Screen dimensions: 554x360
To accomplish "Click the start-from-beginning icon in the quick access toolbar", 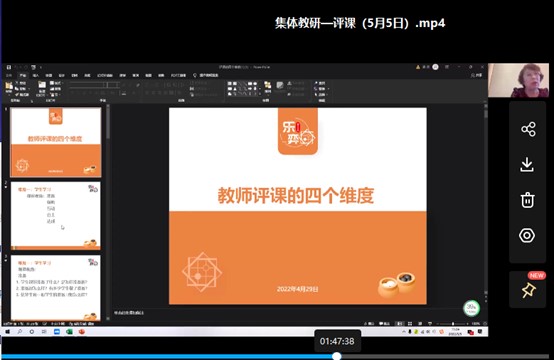I will [33, 67].
